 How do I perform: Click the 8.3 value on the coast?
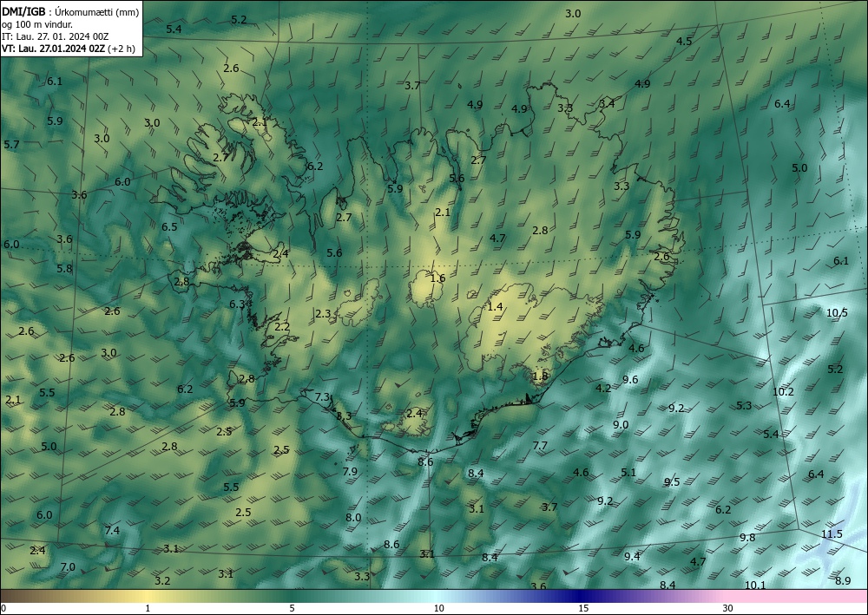click(344, 415)
